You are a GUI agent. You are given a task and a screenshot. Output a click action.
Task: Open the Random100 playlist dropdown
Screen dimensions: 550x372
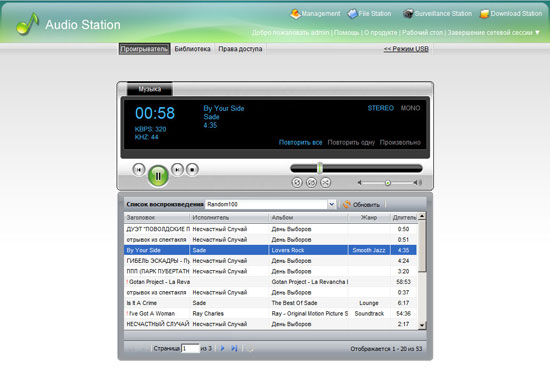click(331, 204)
